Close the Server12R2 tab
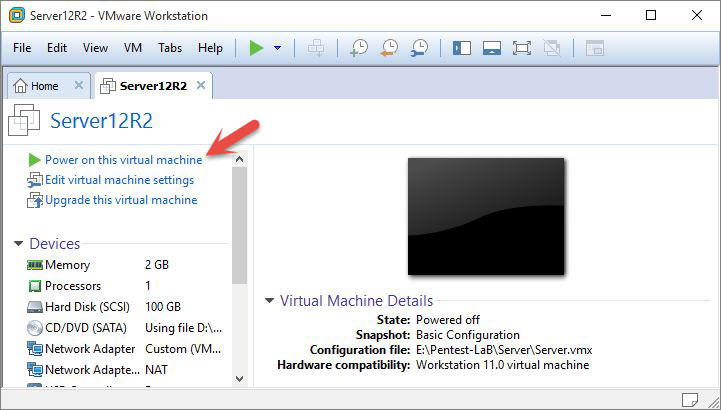The height and width of the screenshot is (410, 721). (x=201, y=86)
